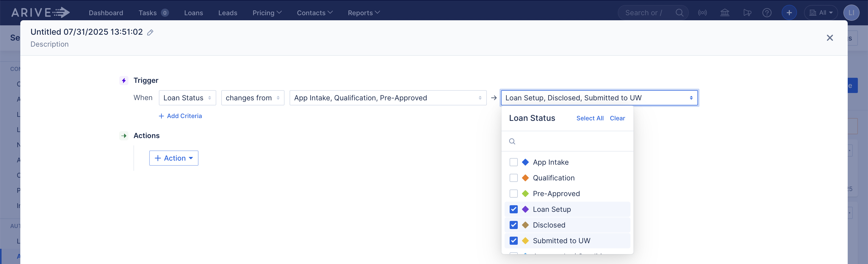The image size is (868, 264).
Task: Expand the Contacts menu
Action: point(315,13)
